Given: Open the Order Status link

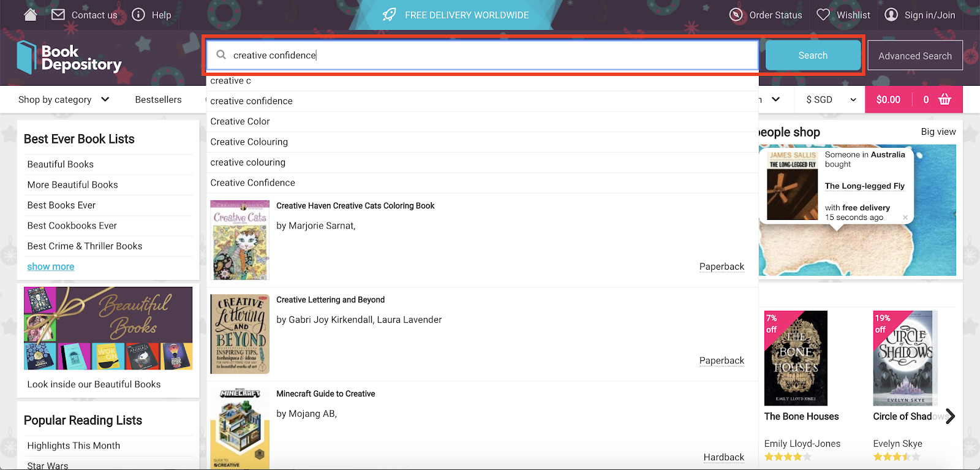Looking at the screenshot, I should click(x=775, y=15).
